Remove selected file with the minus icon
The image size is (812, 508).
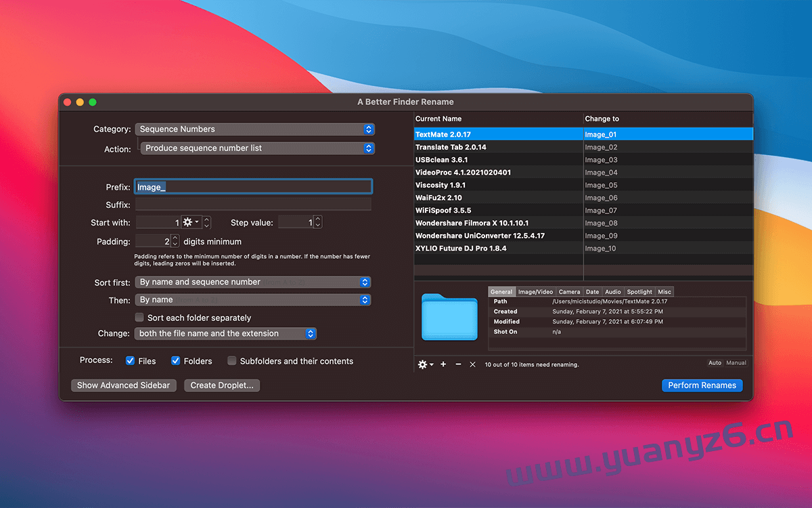pos(457,364)
